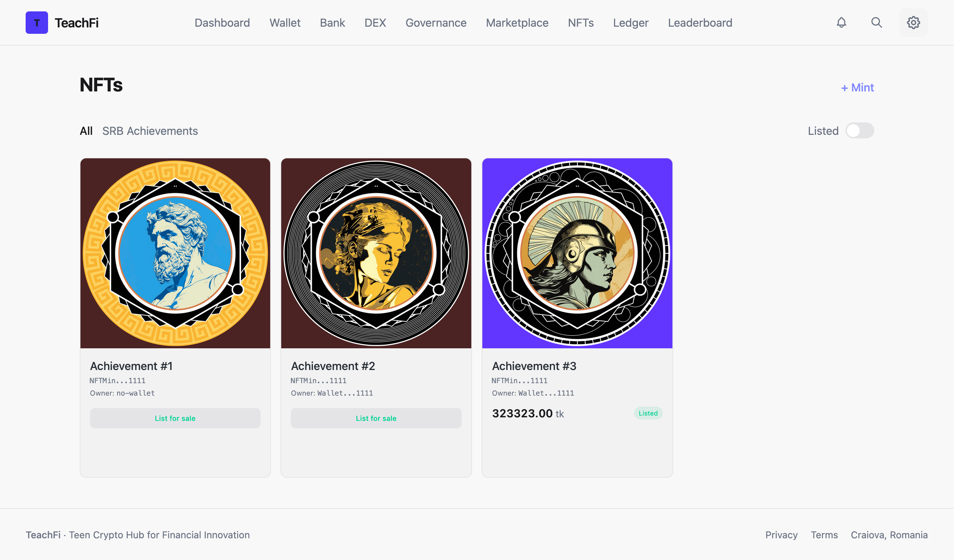Open the Terms page link
The height and width of the screenshot is (560, 954).
(x=824, y=535)
